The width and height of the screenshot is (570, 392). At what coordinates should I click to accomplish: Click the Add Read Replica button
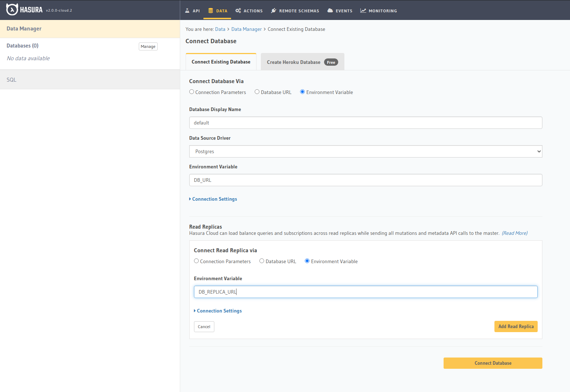(x=516, y=327)
